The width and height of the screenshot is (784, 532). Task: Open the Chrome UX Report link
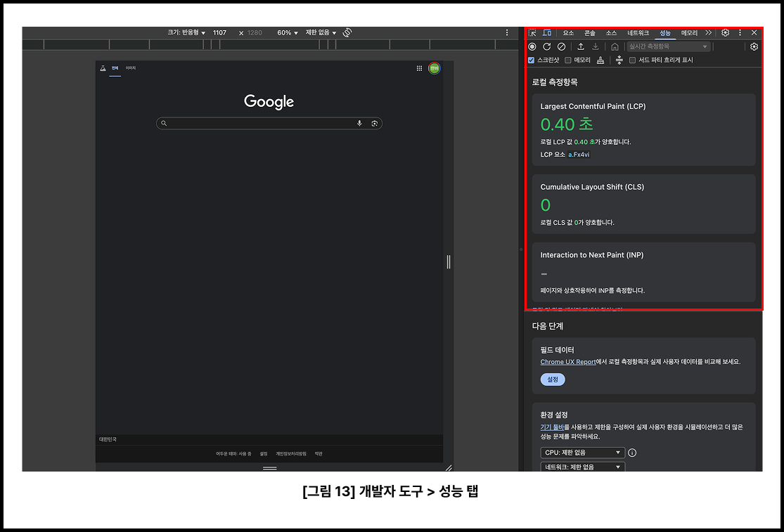[x=568, y=362]
